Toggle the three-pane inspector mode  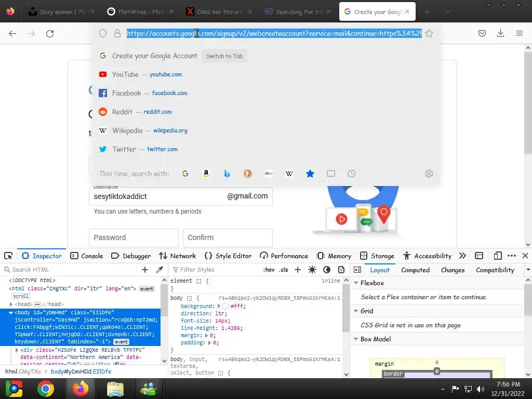(x=357, y=270)
